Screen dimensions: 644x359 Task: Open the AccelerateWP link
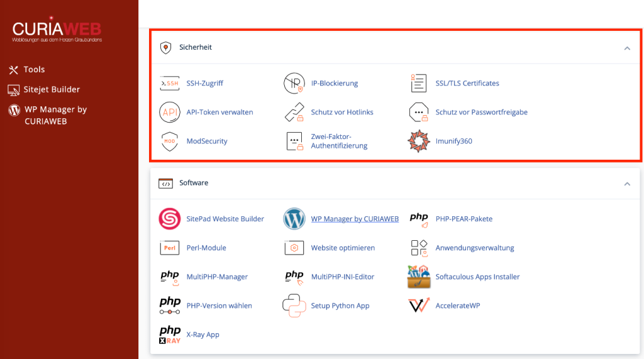[x=458, y=306]
